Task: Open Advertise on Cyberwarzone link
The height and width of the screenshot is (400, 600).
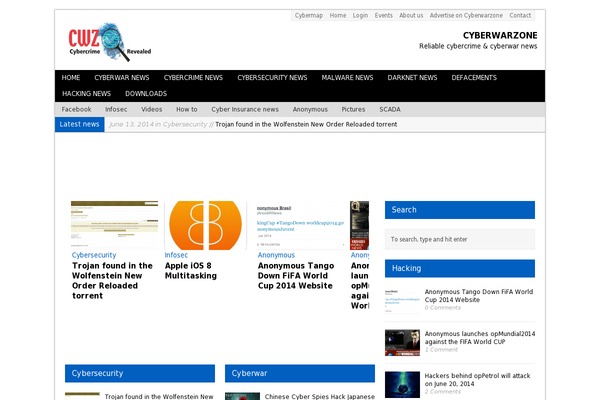Action: 466,15
